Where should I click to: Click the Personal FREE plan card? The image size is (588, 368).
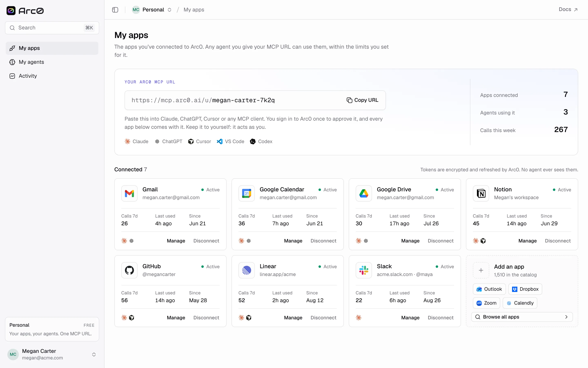52,329
